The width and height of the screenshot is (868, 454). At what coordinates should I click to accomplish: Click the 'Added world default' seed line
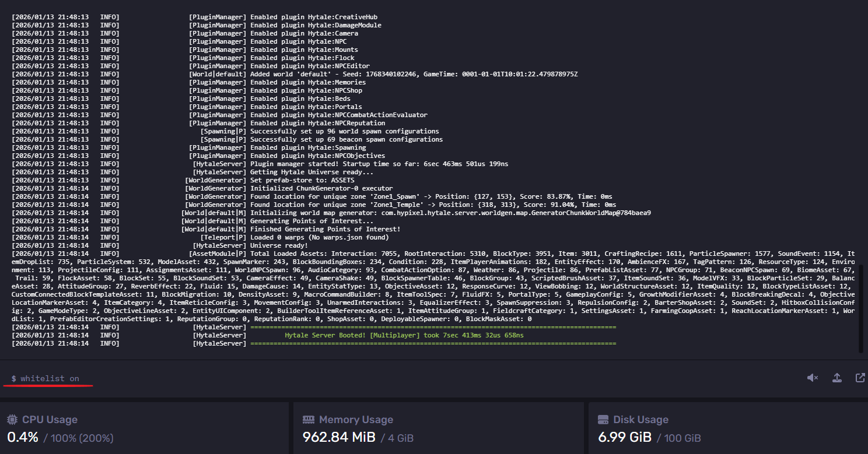(414, 74)
